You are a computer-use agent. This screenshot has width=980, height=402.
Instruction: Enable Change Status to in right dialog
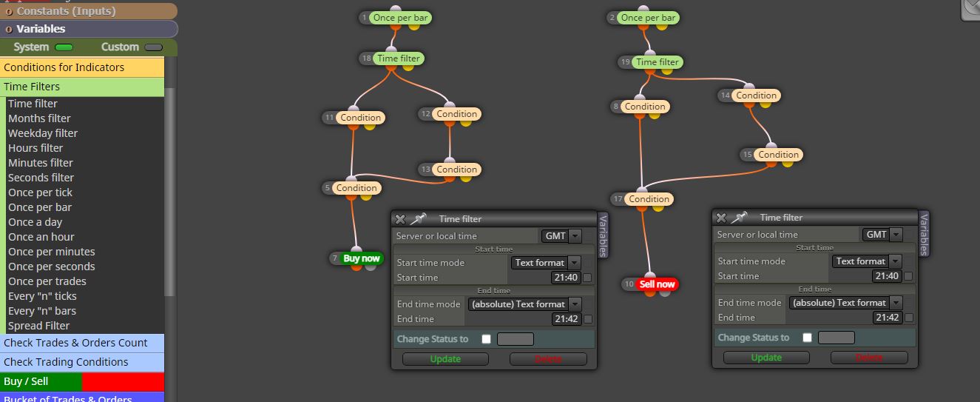click(807, 338)
